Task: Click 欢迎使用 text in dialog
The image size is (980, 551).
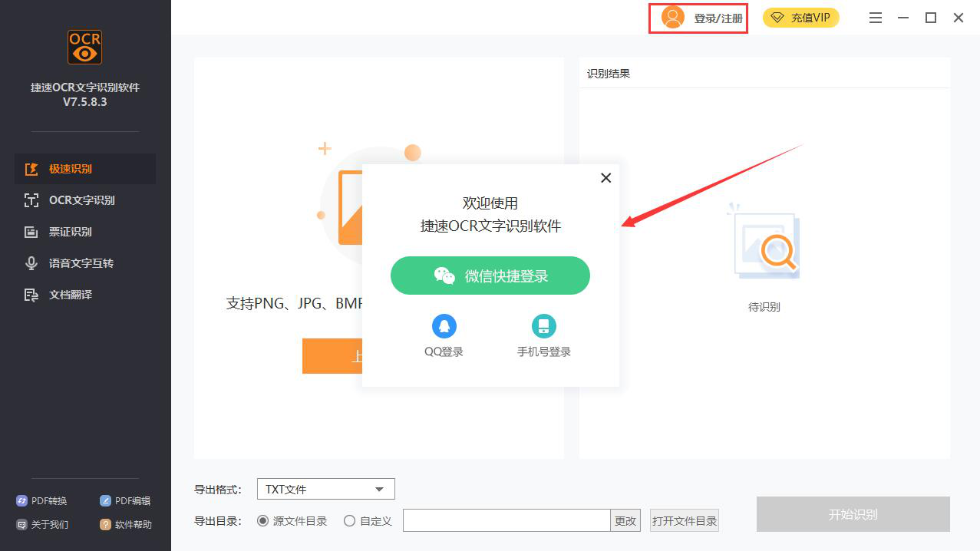Action: 490,203
